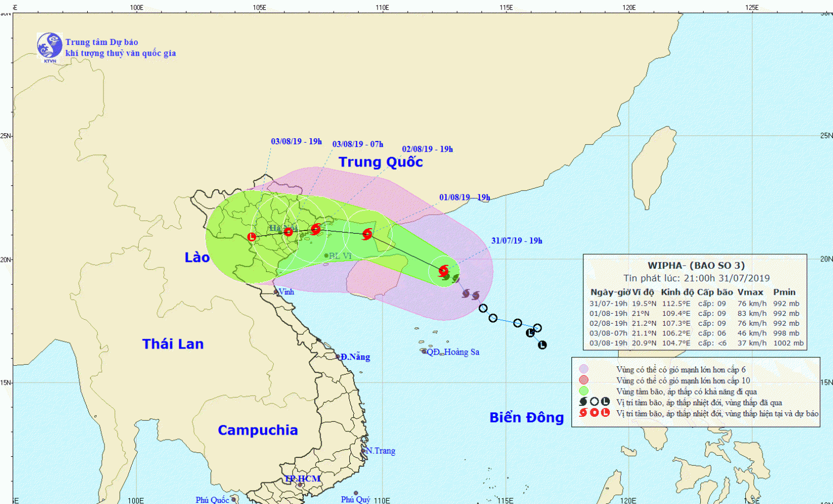Screen dimensions: 833x504
Task: Click the '46 km/h' Vmax cell
Action: coord(752,334)
